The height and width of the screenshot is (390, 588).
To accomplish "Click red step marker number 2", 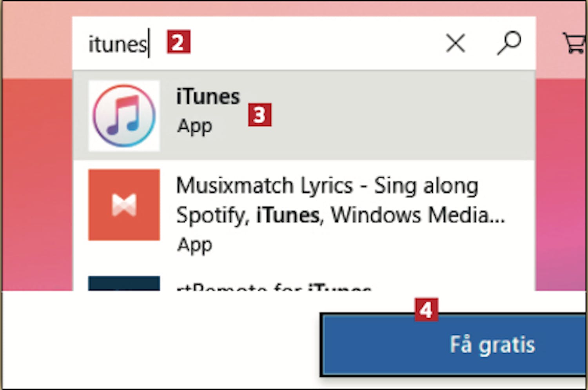I will (x=178, y=42).
